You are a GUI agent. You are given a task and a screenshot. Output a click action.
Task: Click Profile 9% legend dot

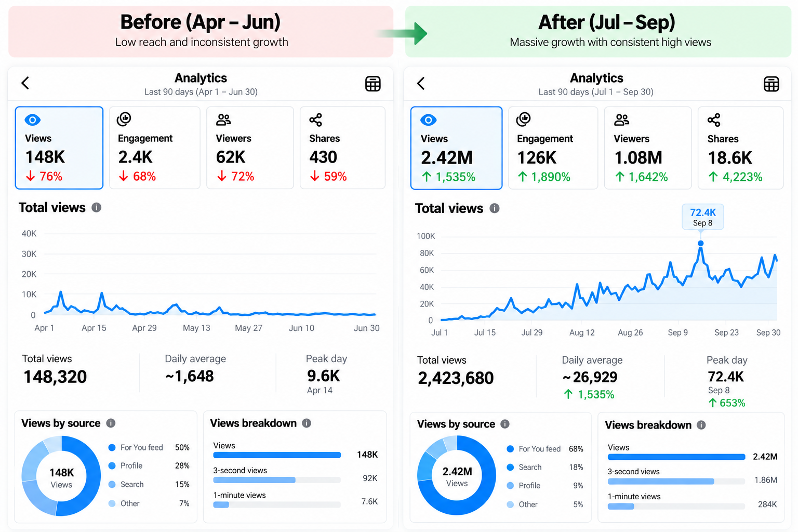click(510, 485)
